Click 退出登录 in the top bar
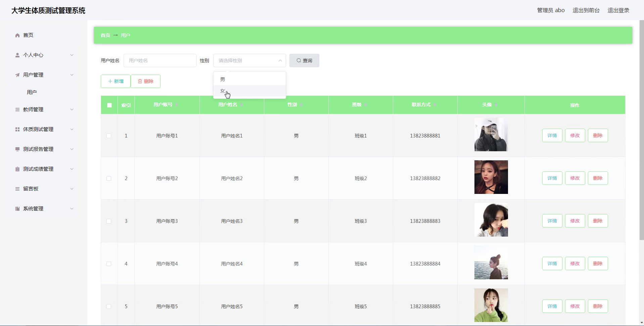Image resolution: width=644 pixels, height=326 pixels. point(618,10)
